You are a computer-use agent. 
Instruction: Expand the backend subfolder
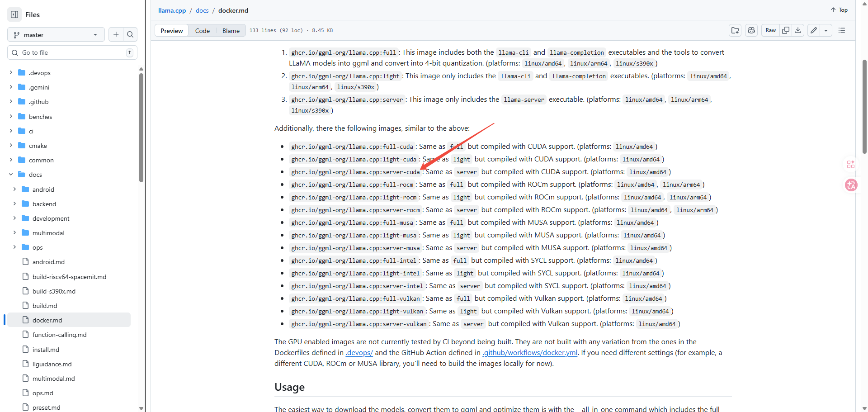click(14, 204)
